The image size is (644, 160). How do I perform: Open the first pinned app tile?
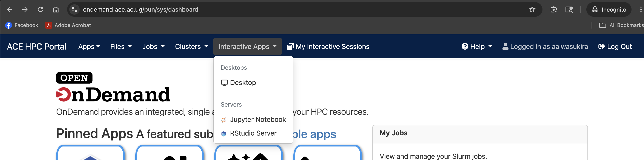90,152
